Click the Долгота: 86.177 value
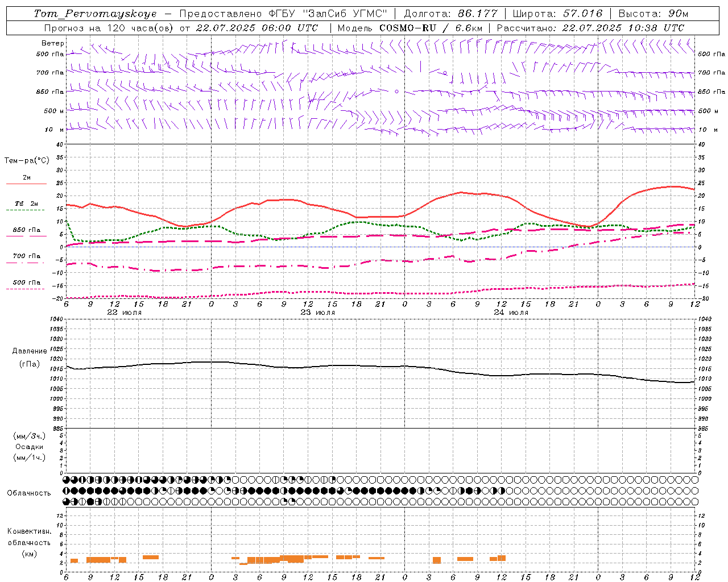Screen dimensions: 728x582 click(x=450, y=14)
